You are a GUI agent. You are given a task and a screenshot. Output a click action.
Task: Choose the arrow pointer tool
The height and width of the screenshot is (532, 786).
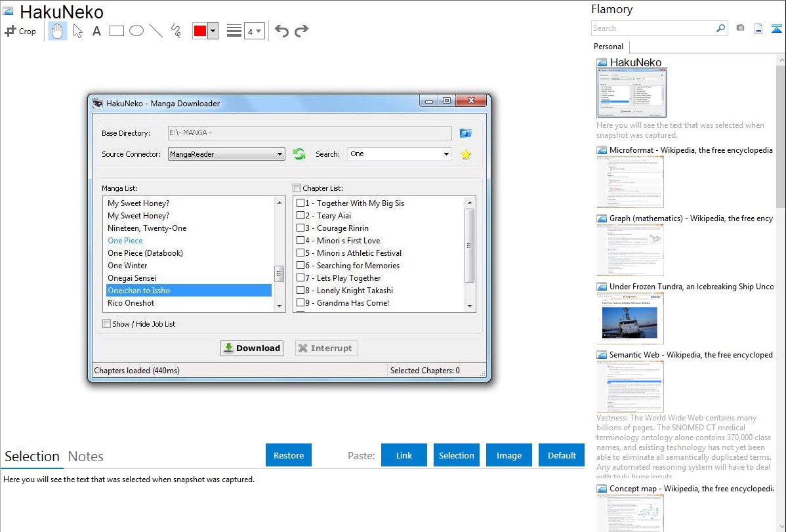tap(77, 31)
